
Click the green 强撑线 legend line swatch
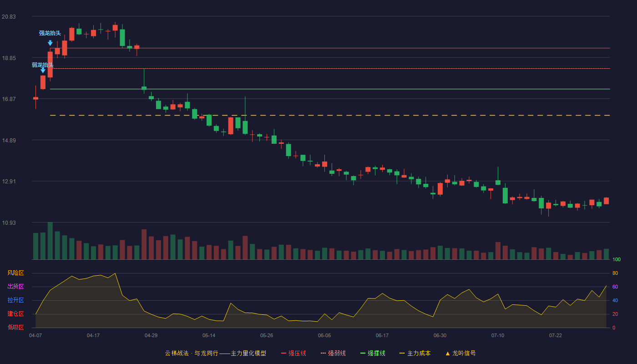[363, 353]
